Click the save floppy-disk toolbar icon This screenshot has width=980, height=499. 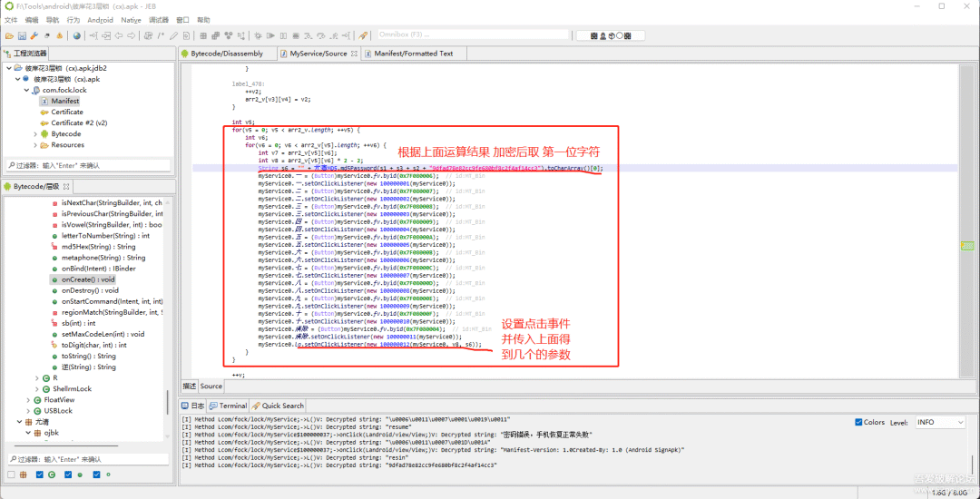click(22, 35)
